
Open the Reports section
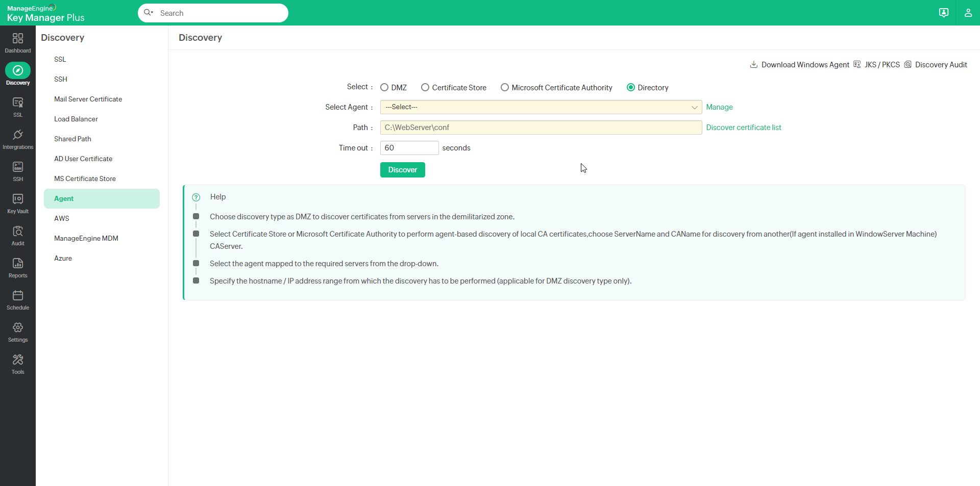click(17, 267)
